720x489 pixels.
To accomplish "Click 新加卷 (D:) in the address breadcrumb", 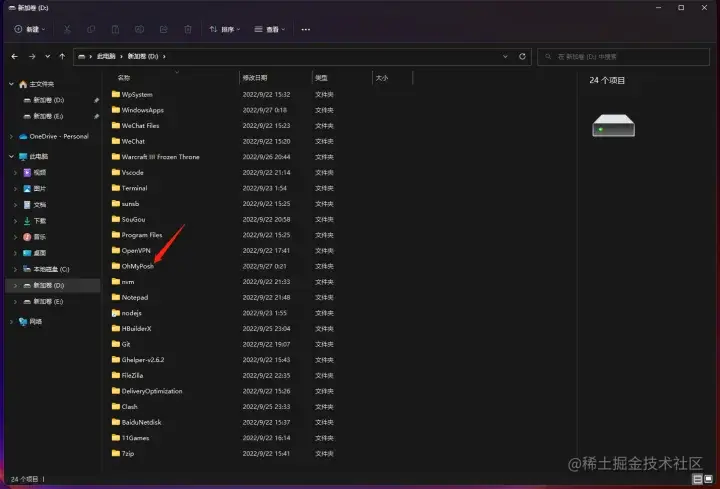I will pyautogui.click(x=143, y=56).
